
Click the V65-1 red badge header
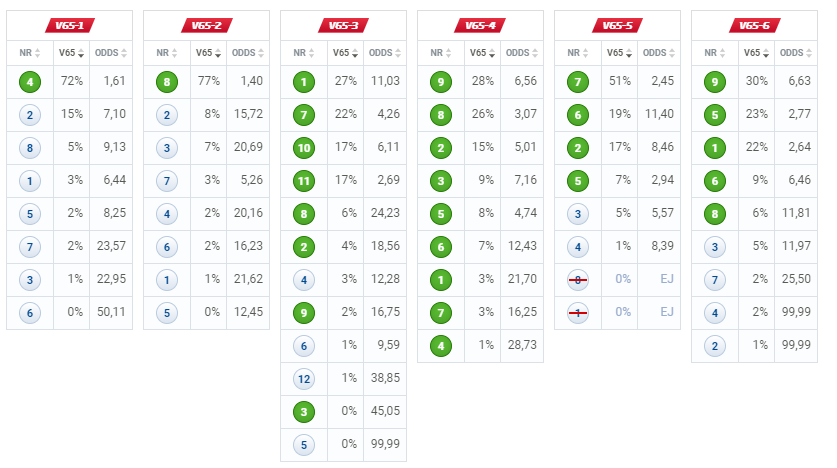point(69,26)
